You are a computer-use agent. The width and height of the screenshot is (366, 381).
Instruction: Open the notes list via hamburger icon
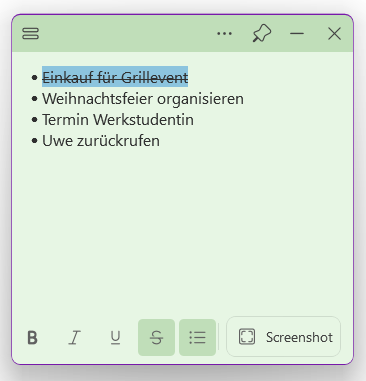point(31,33)
